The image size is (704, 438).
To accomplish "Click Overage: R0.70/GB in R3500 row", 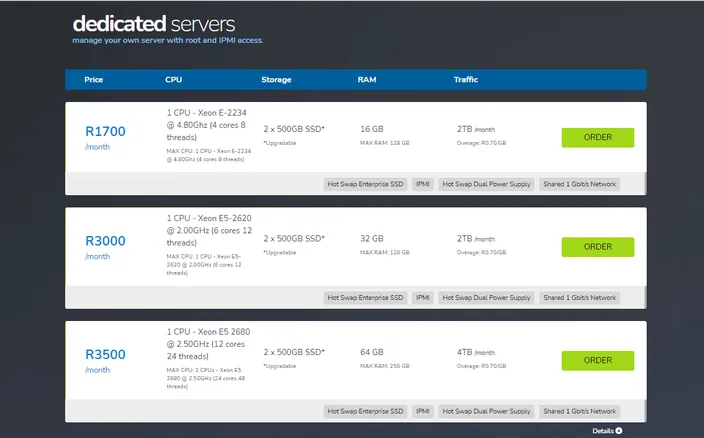I will (481, 366).
